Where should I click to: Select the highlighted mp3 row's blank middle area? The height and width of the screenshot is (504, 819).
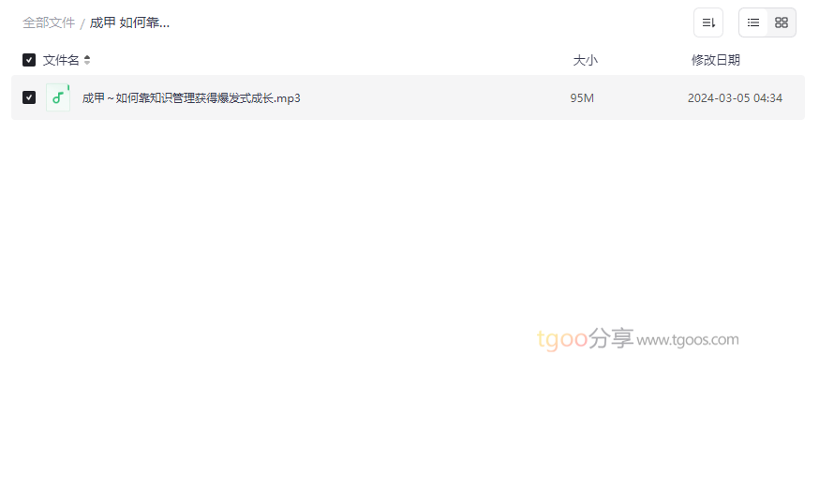[x=434, y=97]
